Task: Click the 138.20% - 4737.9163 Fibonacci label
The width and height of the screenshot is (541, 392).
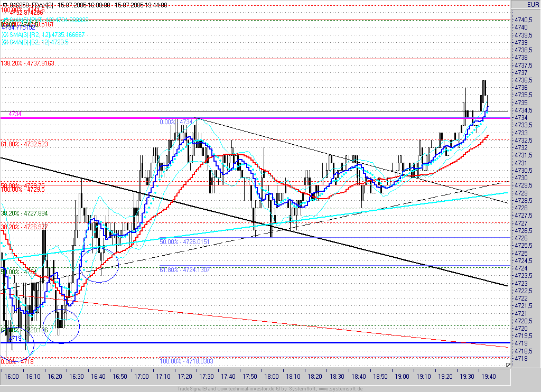Action: (x=27, y=63)
